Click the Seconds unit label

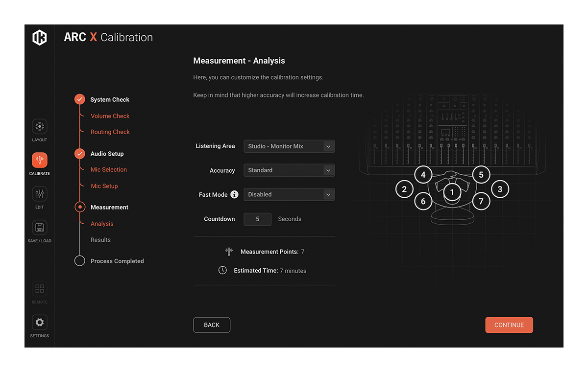click(290, 219)
